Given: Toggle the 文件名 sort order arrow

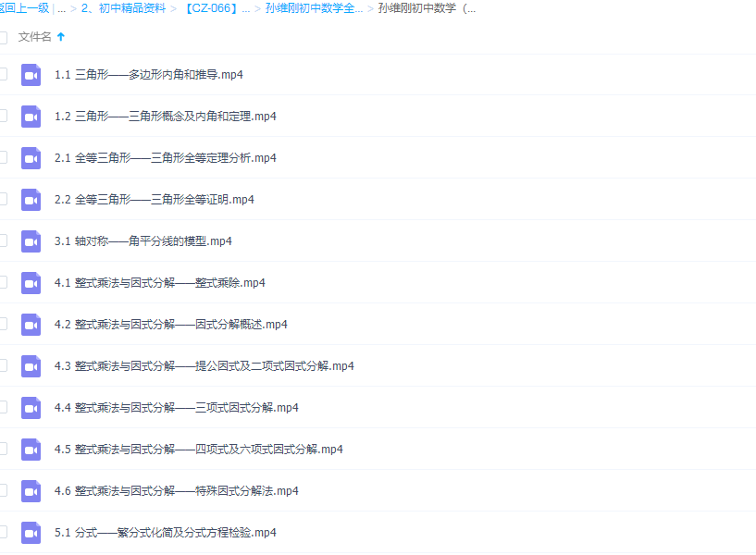Looking at the screenshot, I should click(61, 38).
